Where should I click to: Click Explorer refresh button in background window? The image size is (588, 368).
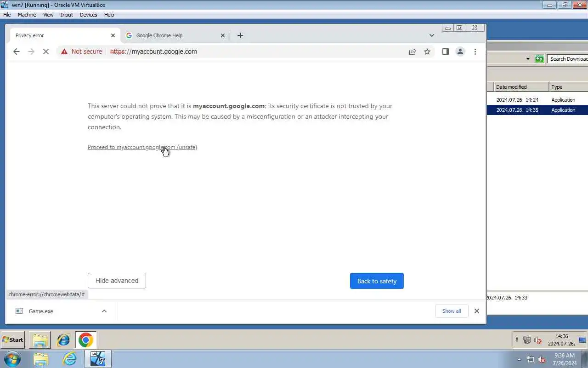539,59
